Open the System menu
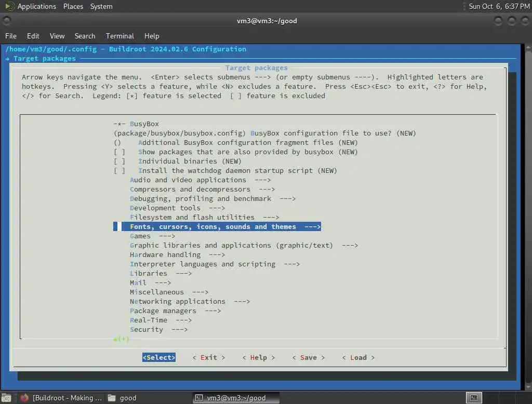The width and height of the screenshot is (532, 404). pos(101,6)
